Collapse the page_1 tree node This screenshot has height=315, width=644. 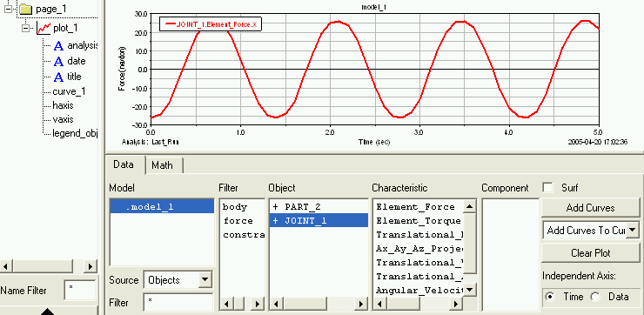point(8,9)
